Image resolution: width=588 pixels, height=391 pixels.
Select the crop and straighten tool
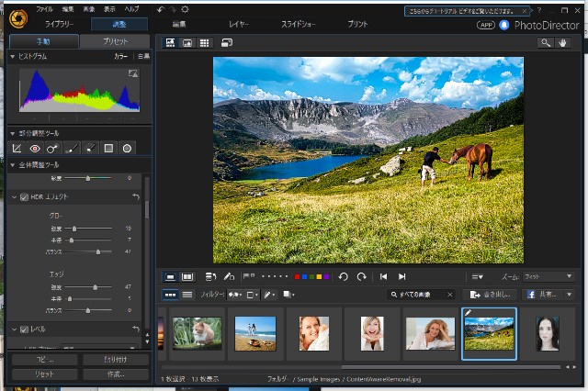pyautogui.click(x=17, y=148)
